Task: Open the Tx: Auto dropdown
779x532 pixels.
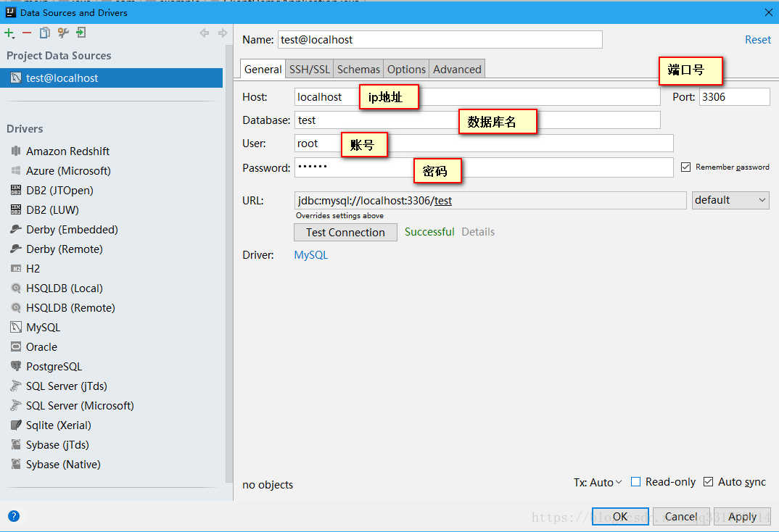Action: [x=598, y=483]
